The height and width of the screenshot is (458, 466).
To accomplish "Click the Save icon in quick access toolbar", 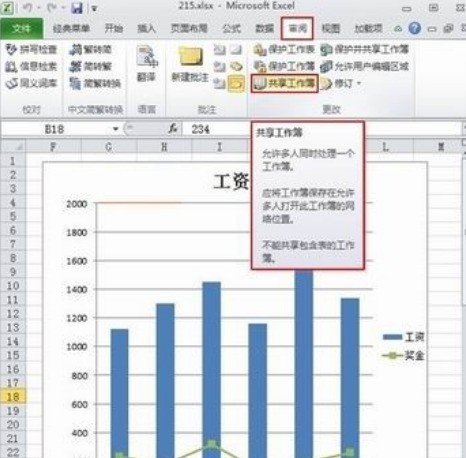I will pos(77,8).
